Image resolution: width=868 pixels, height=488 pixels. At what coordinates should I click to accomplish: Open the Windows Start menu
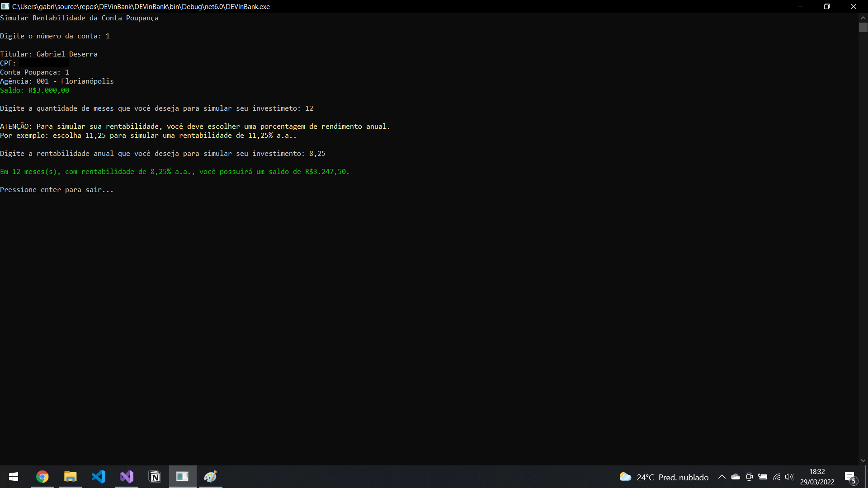click(14, 477)
